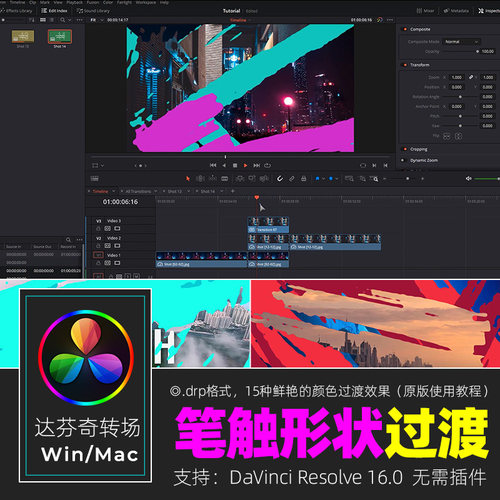The image size is (500, 500).
Task: Toggle the Transform section enable dot
Action: tap(405, 65)
